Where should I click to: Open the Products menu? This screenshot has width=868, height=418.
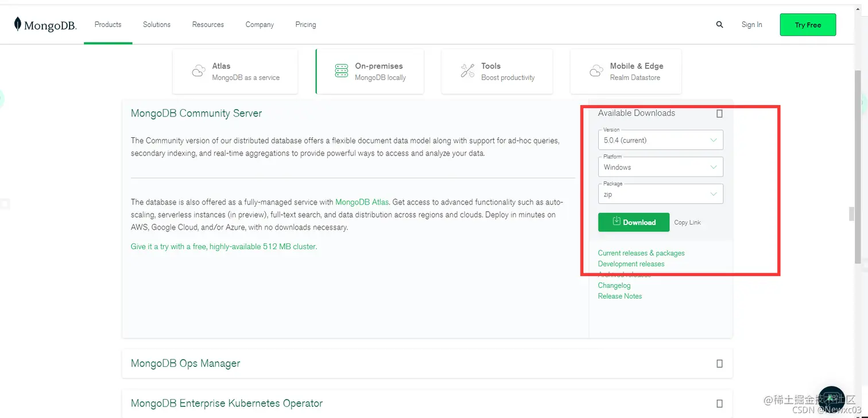(108, 25)
